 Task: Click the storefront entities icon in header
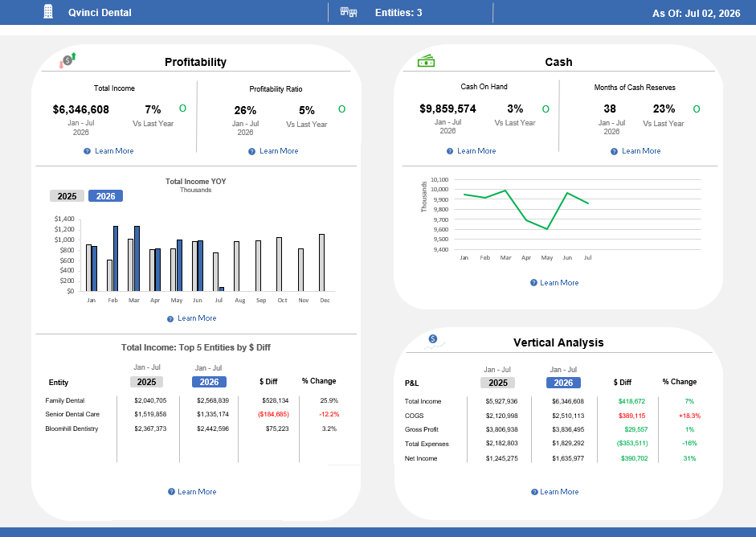349,12
